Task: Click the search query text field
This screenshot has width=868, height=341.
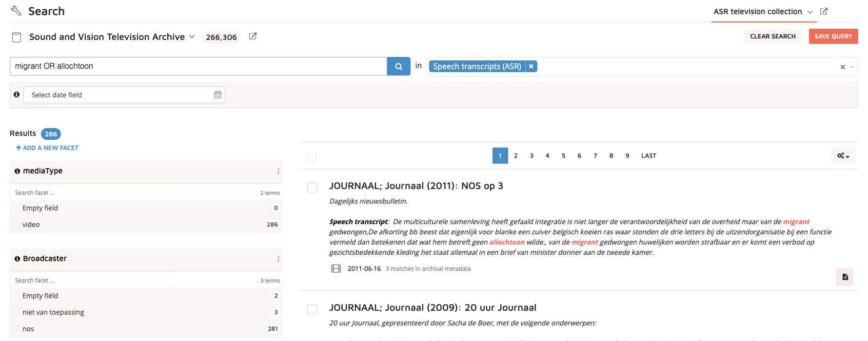Action: (x=198, y=66)
